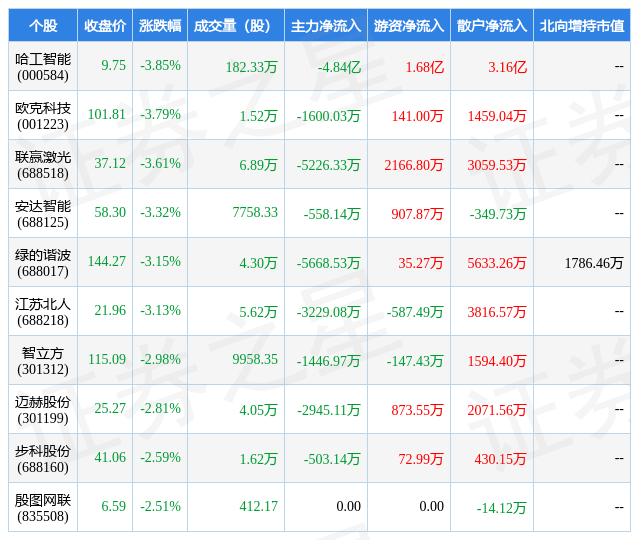Image resolution: width=631 pixels, height=540 pixels.
Task: Click closing price 58.30
Action: tap(110, 212)
